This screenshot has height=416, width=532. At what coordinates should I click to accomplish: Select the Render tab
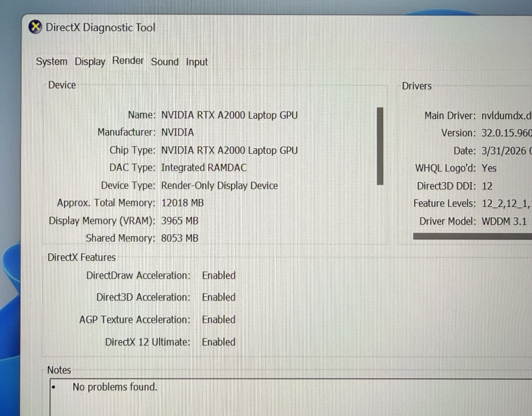[128, 61]
